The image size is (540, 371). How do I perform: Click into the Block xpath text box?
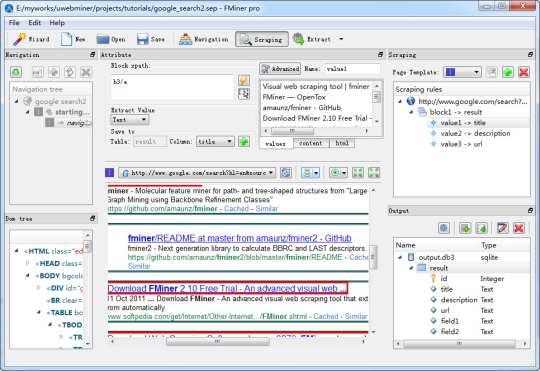pyautogui.click(x=172, y=86)
